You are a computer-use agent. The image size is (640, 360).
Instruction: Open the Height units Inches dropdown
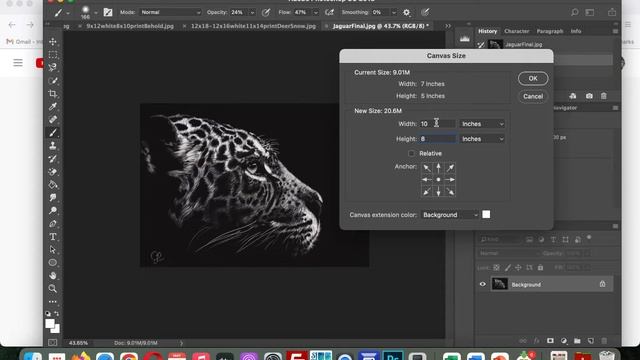click(x=482, y=139)
